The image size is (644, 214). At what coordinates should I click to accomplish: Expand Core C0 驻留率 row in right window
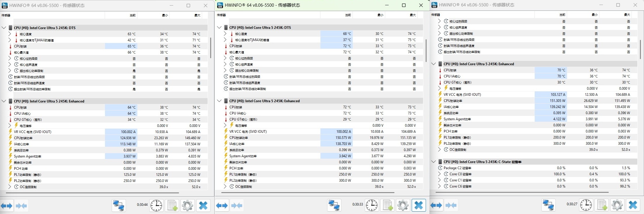(439, 174)
